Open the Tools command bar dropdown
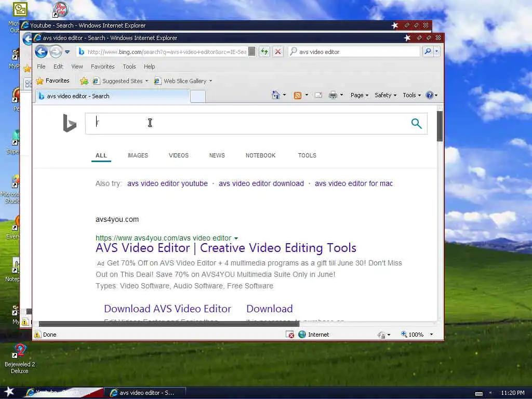Screen dimensions: 532x399 pyautogui.click(x=411, y=95)
